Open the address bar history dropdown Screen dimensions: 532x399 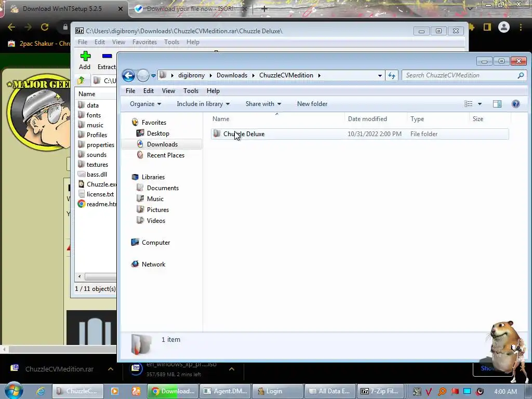coord(380,76)
